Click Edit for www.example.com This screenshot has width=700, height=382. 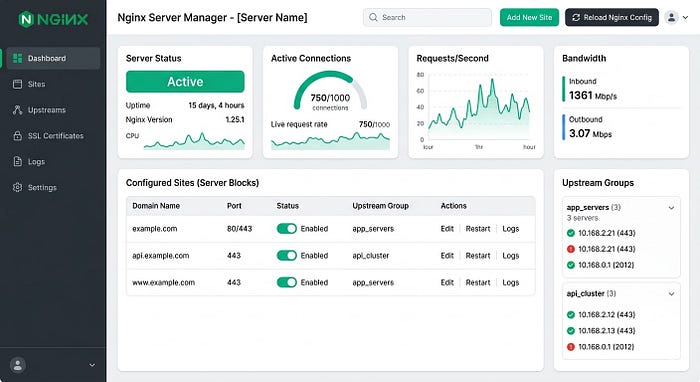click(447, 282)
